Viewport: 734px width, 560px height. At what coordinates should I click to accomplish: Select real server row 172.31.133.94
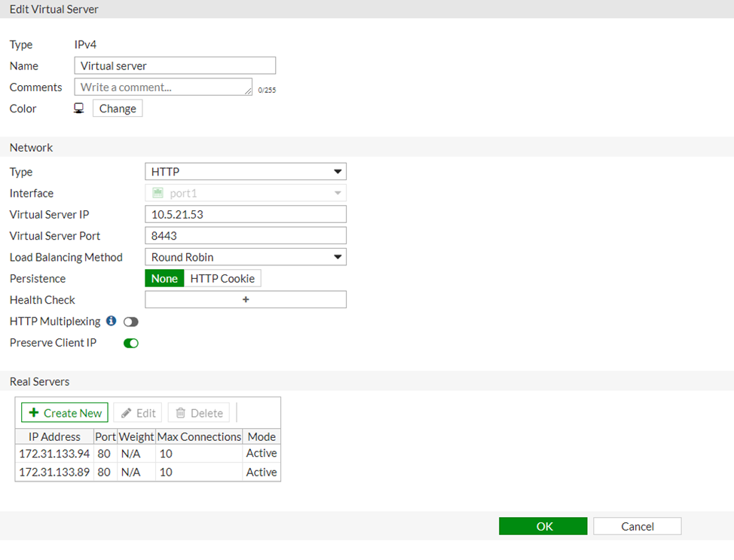(54, 454)
